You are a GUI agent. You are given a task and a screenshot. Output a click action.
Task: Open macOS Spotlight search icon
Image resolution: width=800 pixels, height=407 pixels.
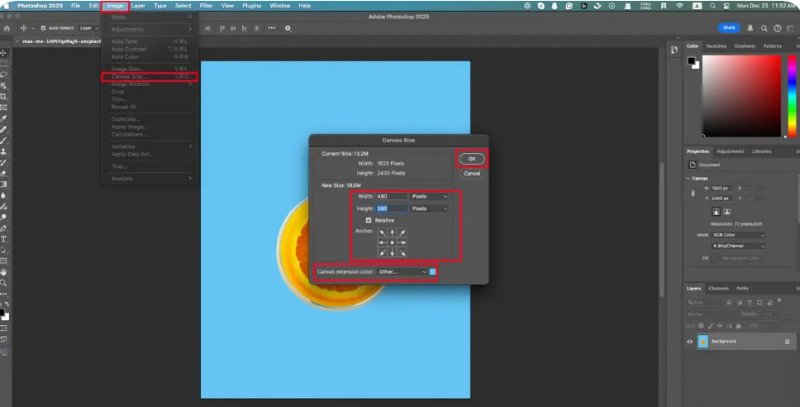(x=712, y=6)
